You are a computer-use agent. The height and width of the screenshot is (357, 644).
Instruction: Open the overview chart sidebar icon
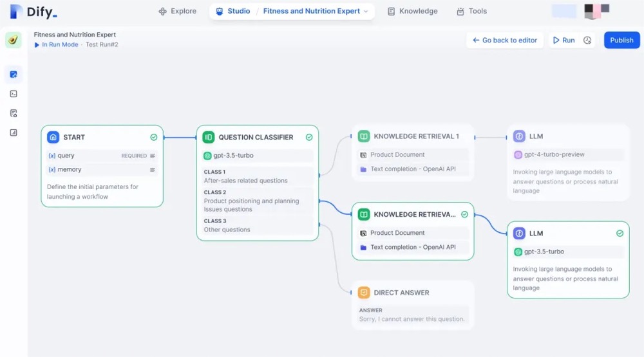(x=14, y=133)
